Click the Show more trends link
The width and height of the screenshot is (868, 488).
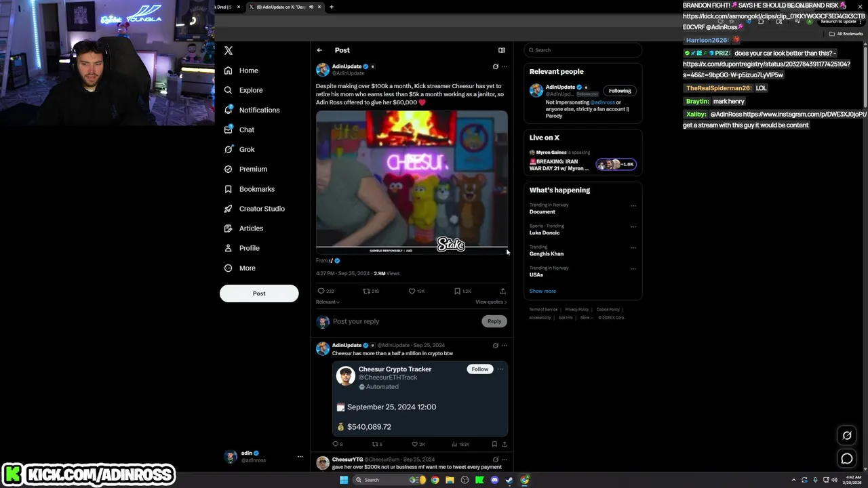point(542,291)
